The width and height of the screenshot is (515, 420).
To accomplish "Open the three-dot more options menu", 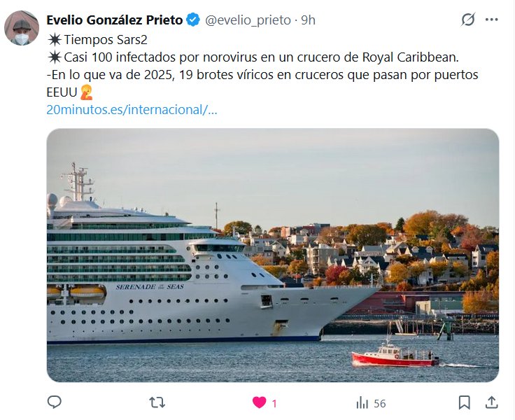I will click(x=493, y=20).
